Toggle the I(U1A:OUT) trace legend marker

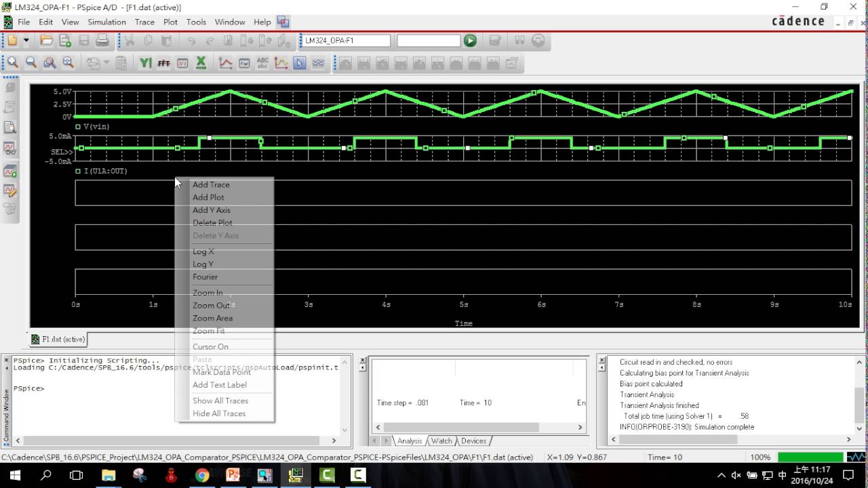pos(78,171)
